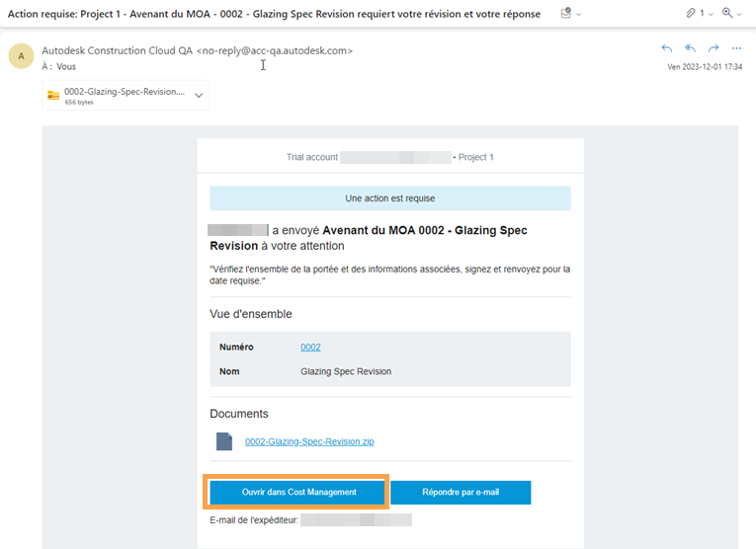Screen dimensions: 756x549
Task: Expand the chevron next to the mail action icon
Action: (x=578, y=15)
